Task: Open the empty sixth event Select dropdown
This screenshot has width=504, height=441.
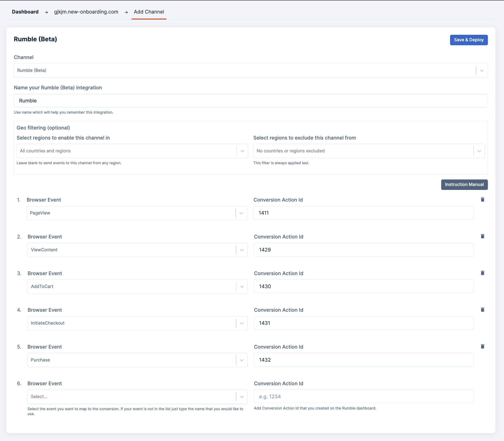Action: [x=241, y=397]
